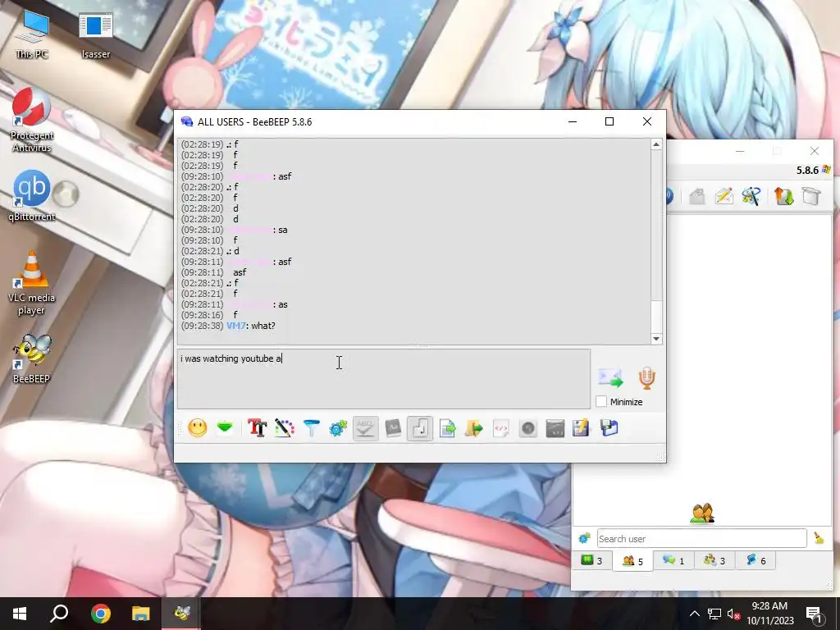840x630 pixels.
Task: Click the notepad with pencil icon
Action: coord(582,428)
